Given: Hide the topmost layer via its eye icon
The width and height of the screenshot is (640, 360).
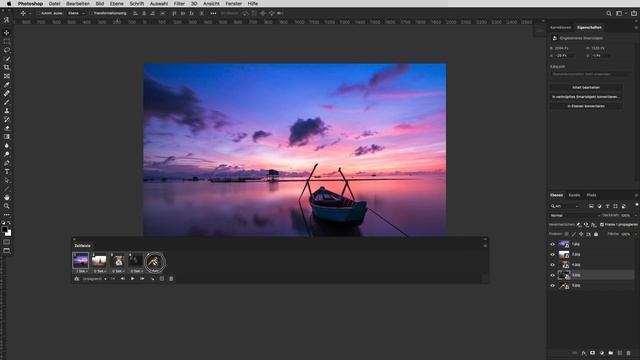Looking at the screenshot, I should coord(553,244).
